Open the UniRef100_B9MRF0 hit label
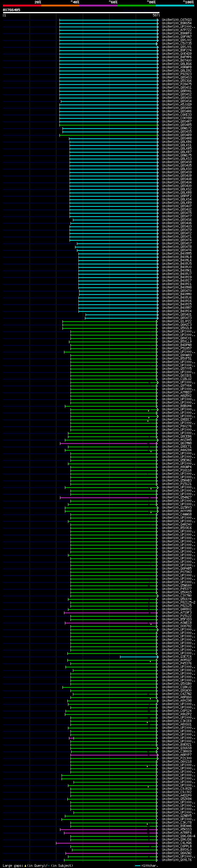The height and width of the screenshot is (868, 197). click(177, 33)
